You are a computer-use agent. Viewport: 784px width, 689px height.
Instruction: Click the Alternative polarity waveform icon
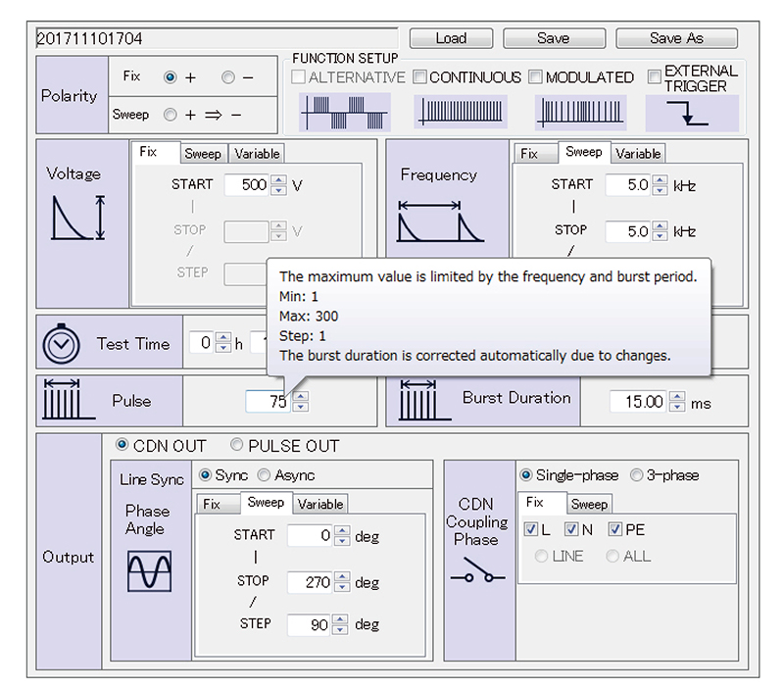(344, 113)
